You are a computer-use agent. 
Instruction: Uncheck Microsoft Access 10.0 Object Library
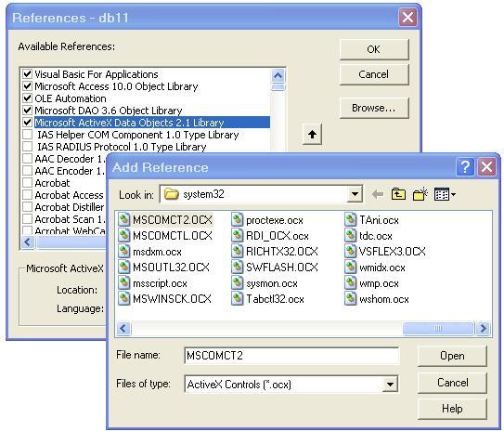pos(28,86)
